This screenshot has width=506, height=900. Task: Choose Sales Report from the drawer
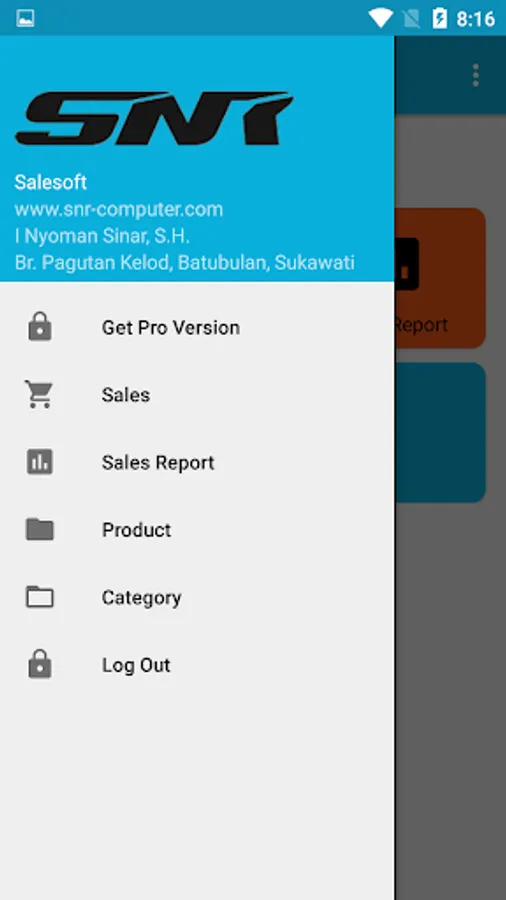197,462
